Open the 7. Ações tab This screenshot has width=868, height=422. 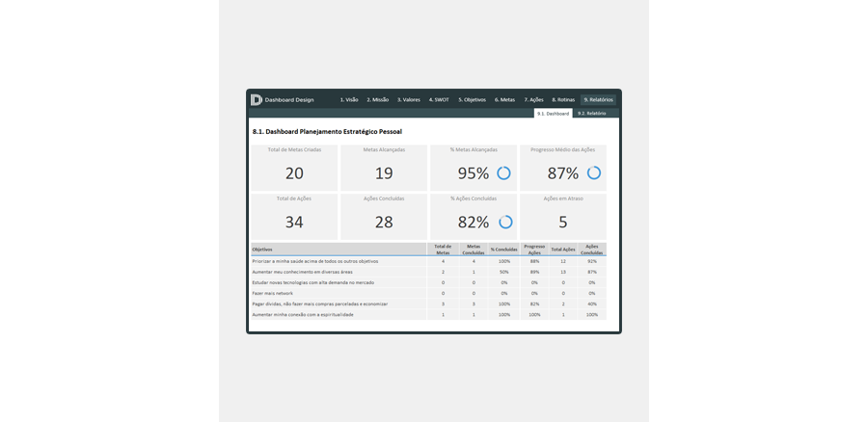(x=533, y=99)
